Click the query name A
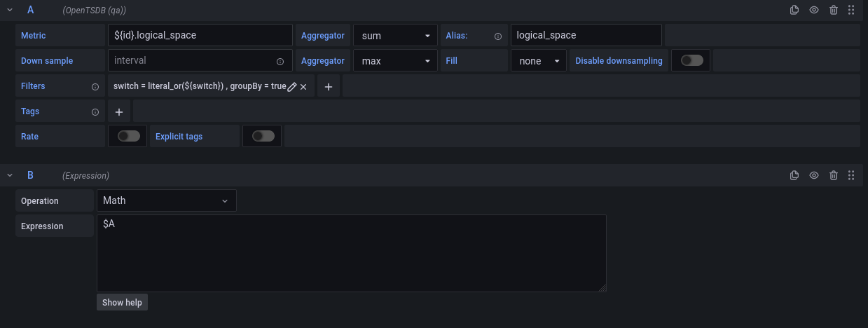Viewport: 868px width, 328px height. (31, 10)
